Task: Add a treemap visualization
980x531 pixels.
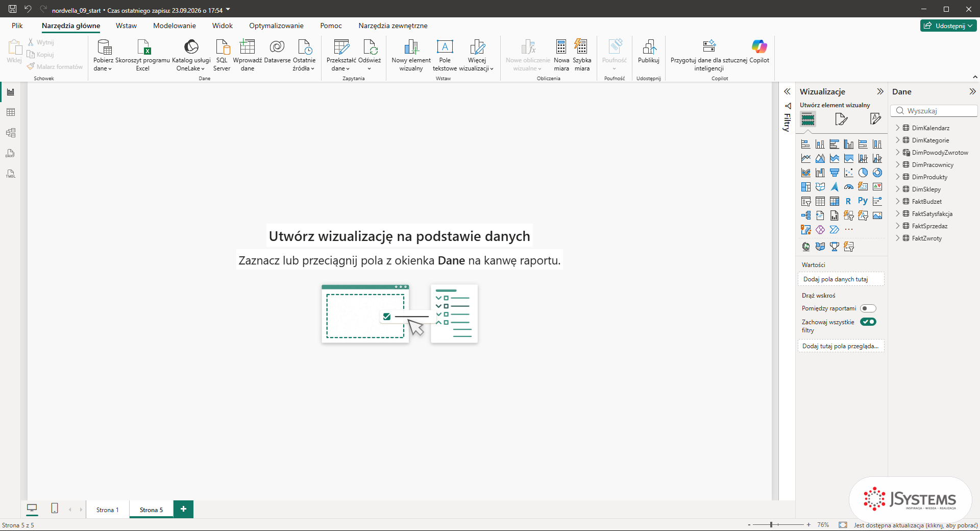Action: pyautogui.click(x=806, y=187)
